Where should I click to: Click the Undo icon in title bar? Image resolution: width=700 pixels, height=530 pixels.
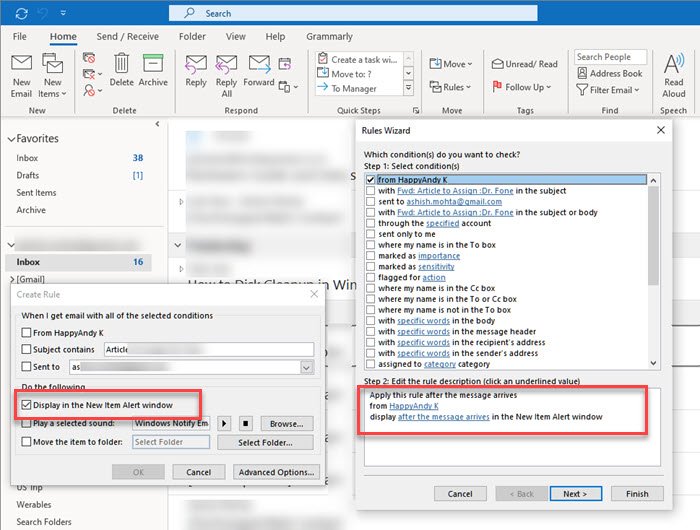[x=43, y=13]
